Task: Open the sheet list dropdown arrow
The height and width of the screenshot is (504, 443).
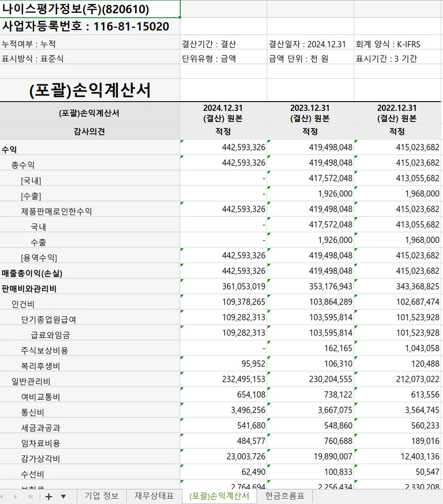Action: pyautogui.click(x=63, y=497)
